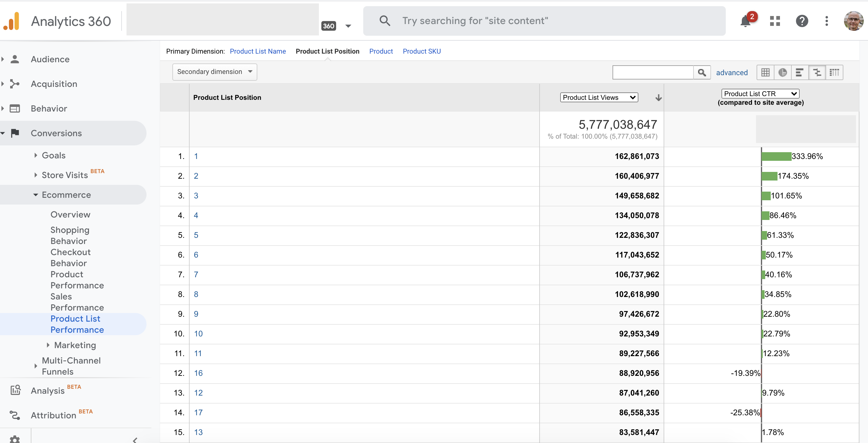Click the Acquisition icon in the sidebar
868x443 pixels.
tap(15, 84)
